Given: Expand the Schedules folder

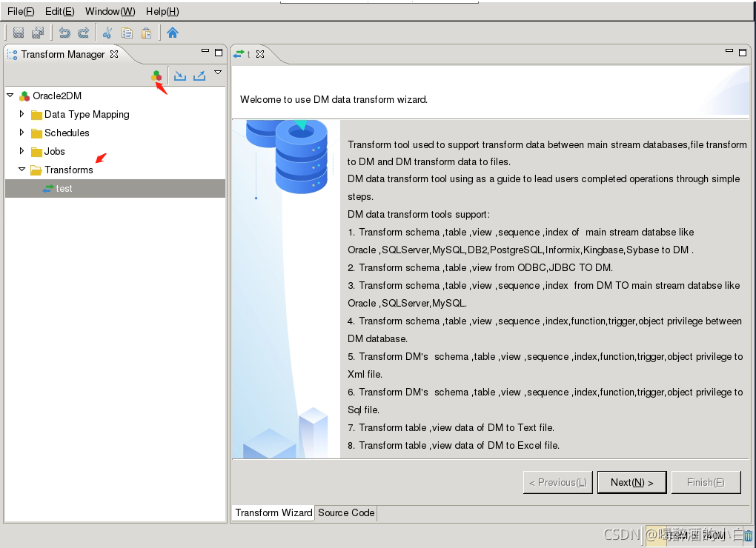Looking at the screenshot, I should point(21,133).
